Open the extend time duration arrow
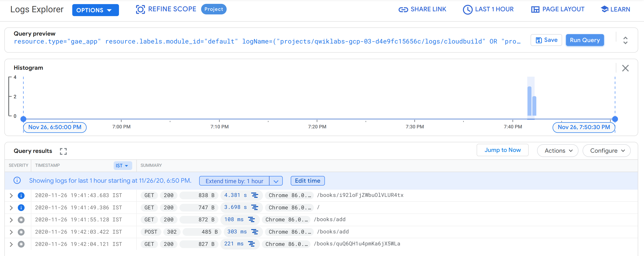The width and height of the screenshot is (644, 256). (x=276, y=181)
